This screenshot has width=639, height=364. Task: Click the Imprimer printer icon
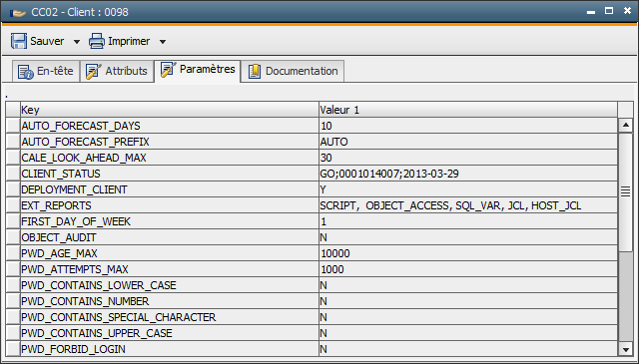click(x=97, y=41)
